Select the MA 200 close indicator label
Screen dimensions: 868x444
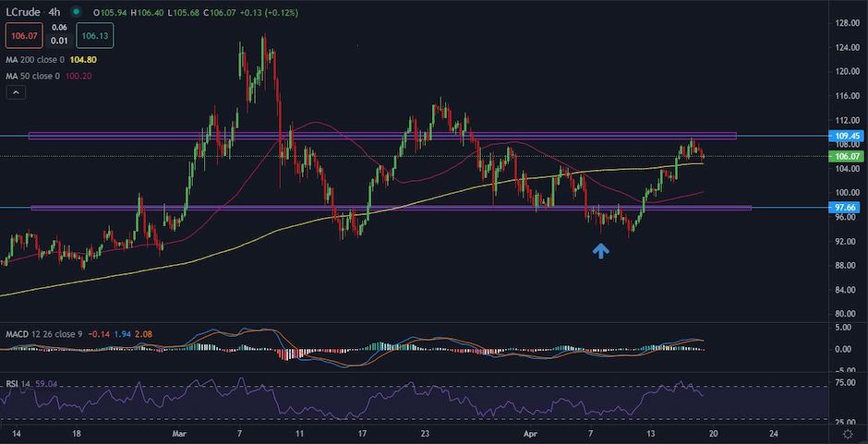click(33, 59)
